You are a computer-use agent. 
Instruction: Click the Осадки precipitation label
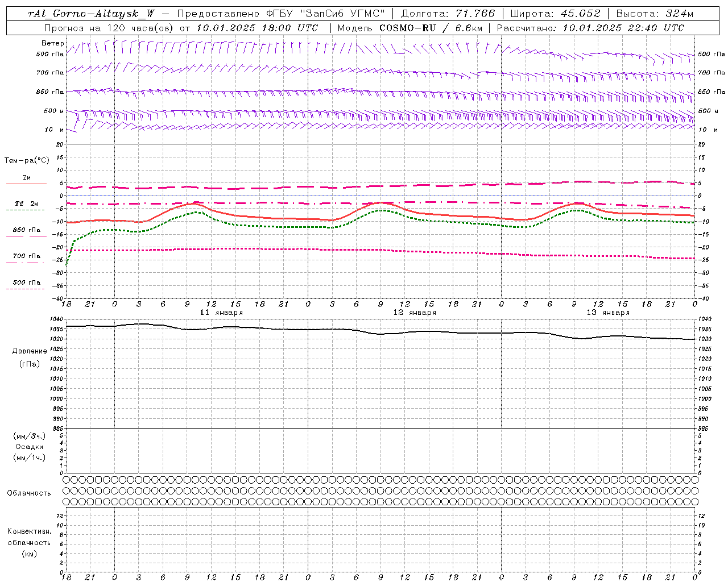pyautogui.click(x=30, y=447)
